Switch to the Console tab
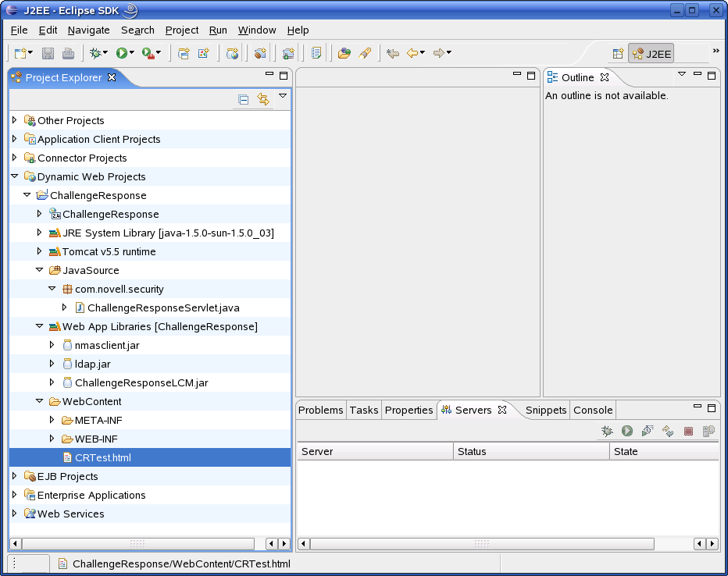This screenshot has height=576, width=728. pyautogui.click(x=593, y=410)
